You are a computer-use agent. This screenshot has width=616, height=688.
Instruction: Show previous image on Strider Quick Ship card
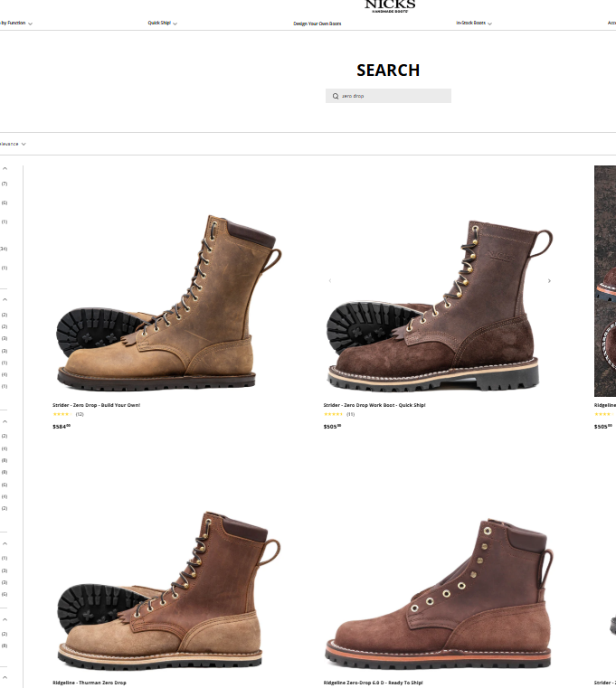(330, 281)
